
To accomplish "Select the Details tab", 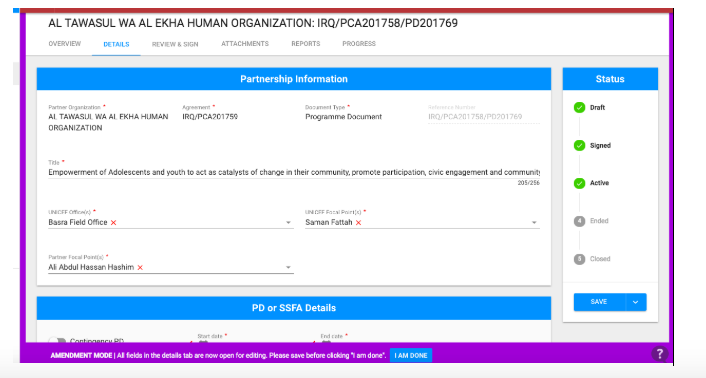I will click(116, 44).
